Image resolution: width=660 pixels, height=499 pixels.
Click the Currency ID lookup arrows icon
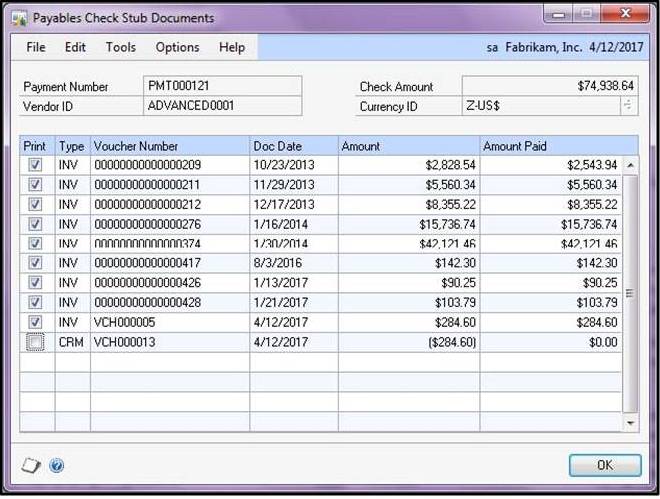tap(628, 105)
